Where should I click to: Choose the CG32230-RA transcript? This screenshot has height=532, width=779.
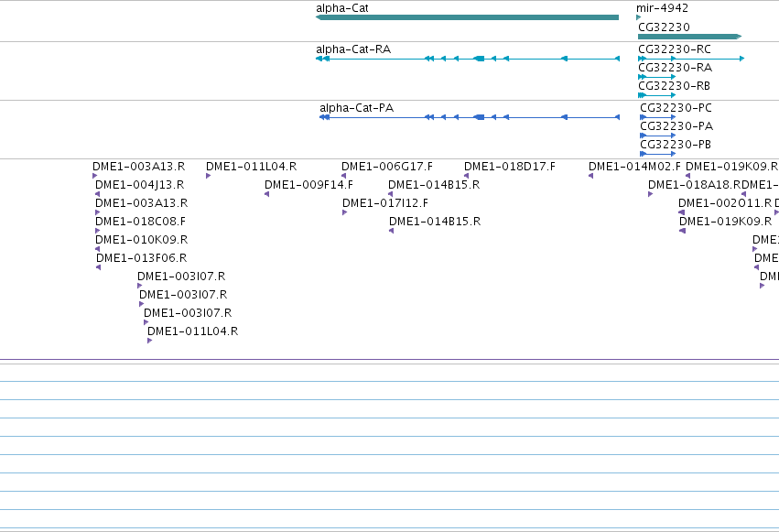point(656,77)
